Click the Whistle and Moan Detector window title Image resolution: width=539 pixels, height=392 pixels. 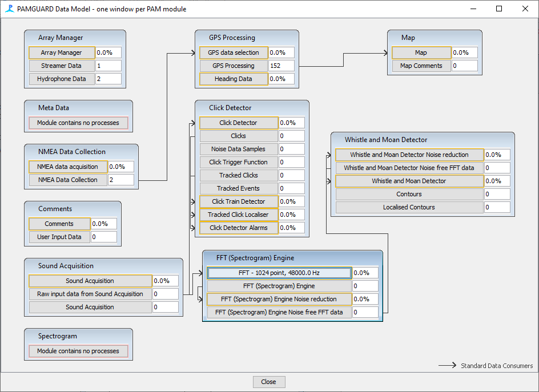click(386, 139)
